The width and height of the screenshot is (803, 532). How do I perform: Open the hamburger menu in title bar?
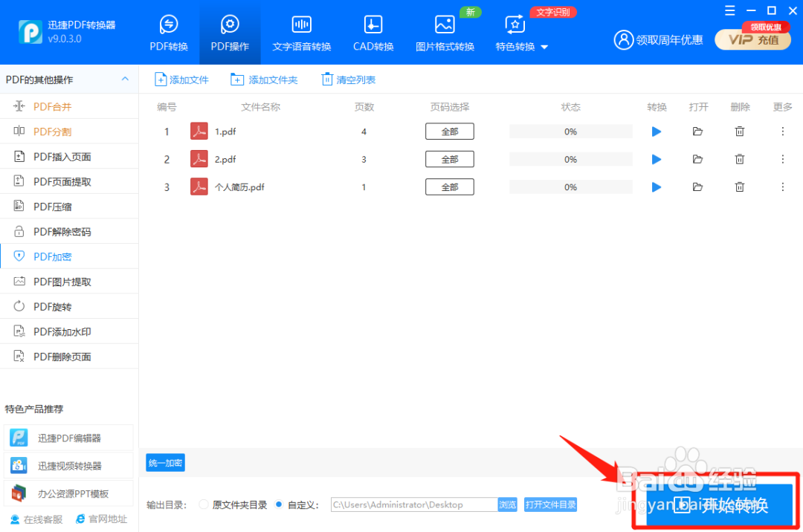(730, 10)
